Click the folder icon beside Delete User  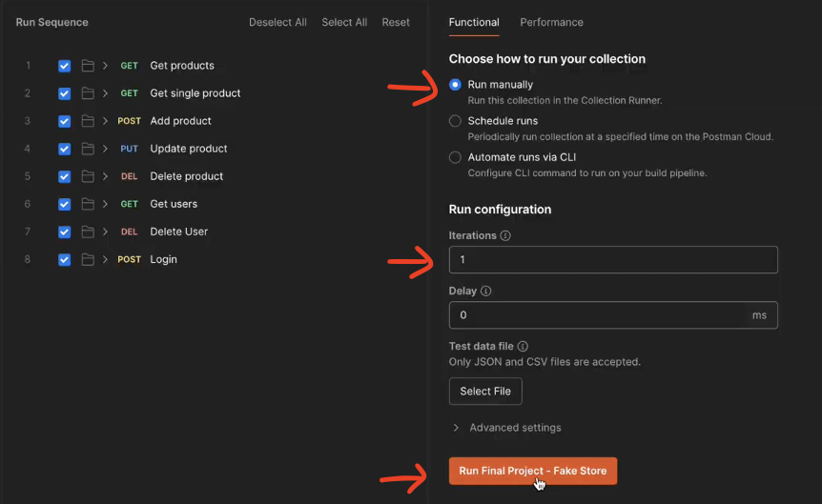point(88,232)
